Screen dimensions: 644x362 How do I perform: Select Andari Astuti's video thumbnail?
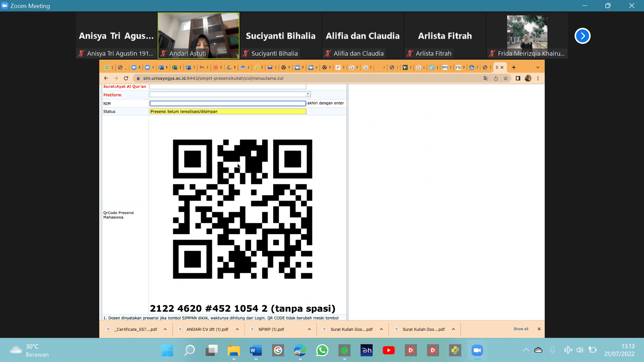click(199, 36)
